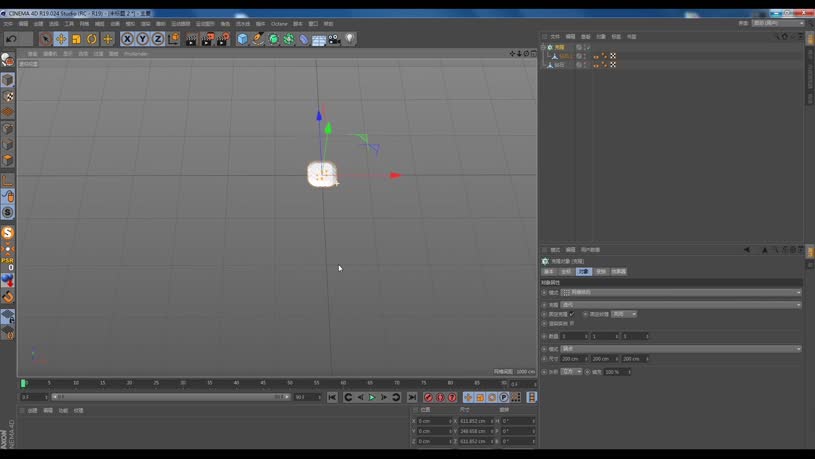This screenshot has width=815, height=459.
Task: Open the Form dropdown beside Fill field
Action: click(571, 372)
